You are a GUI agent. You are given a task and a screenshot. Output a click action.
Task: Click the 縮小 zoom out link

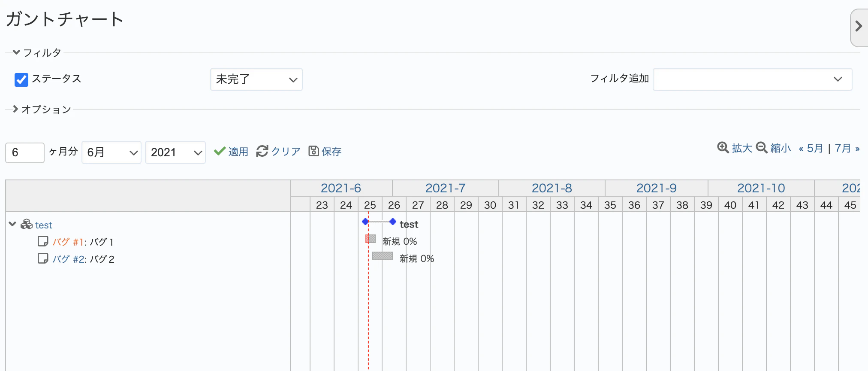click(781, 148)
